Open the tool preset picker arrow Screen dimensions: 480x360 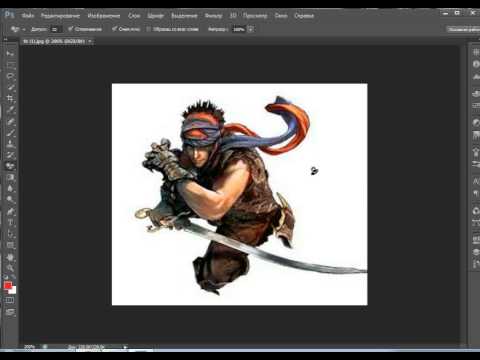tap(24, 29)
